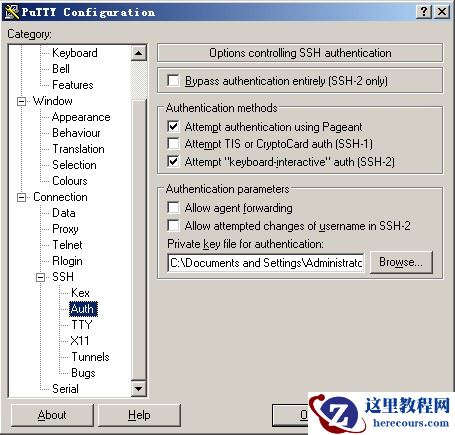Image resolution: width=455 pixels, height=435 pixels.
Task: Go to Behaviour category
Action: 76,133
